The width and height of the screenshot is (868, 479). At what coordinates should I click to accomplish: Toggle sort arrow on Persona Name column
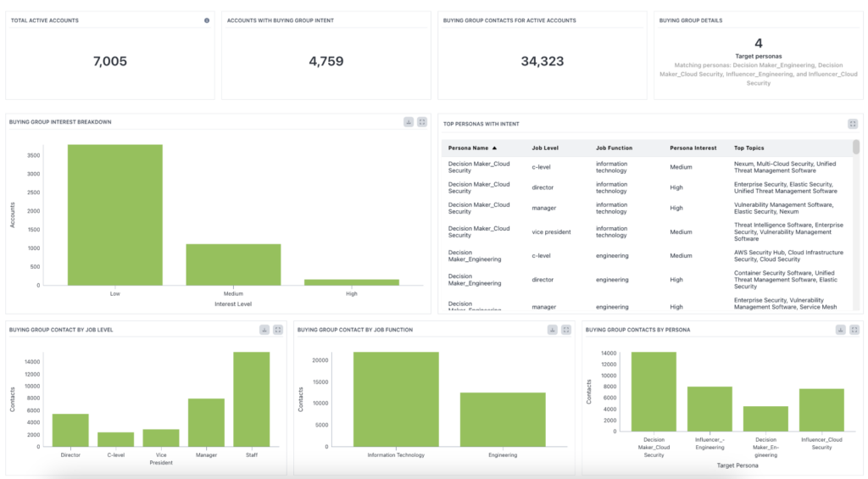[x=494, y=148]
